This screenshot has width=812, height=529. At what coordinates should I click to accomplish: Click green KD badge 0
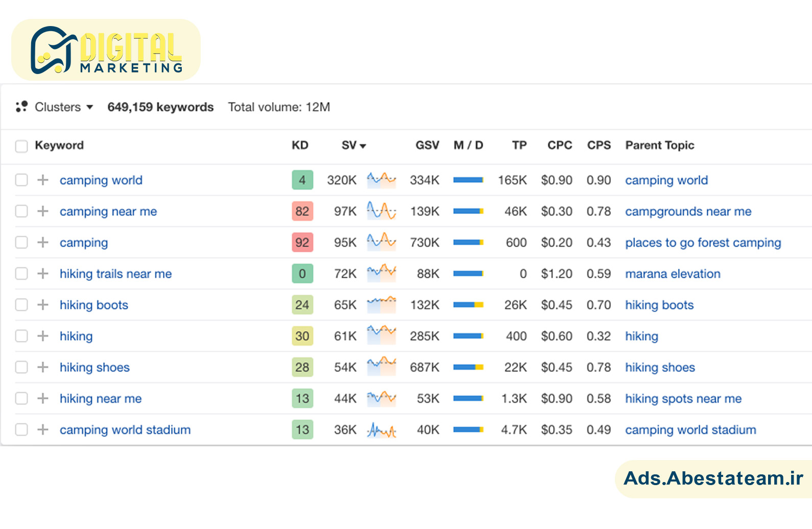click(x=302, y=273)
